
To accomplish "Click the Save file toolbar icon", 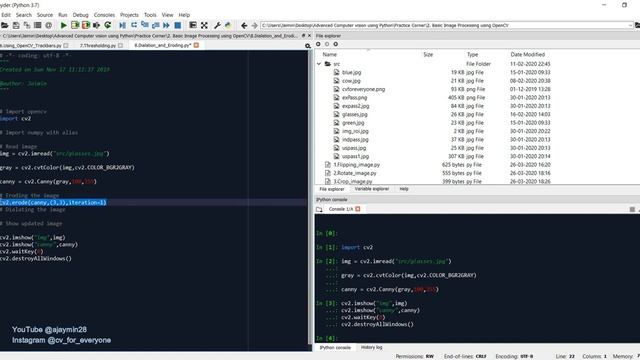I will click(16, 25).
